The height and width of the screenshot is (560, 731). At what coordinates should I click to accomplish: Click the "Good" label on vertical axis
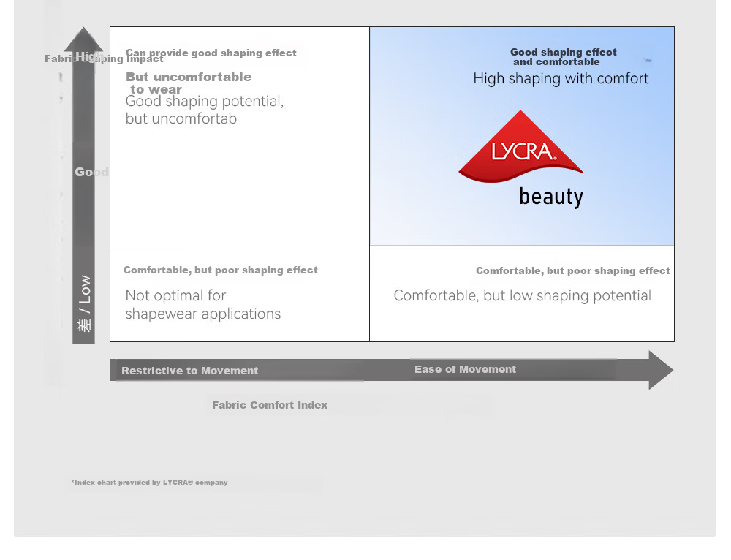91,172
